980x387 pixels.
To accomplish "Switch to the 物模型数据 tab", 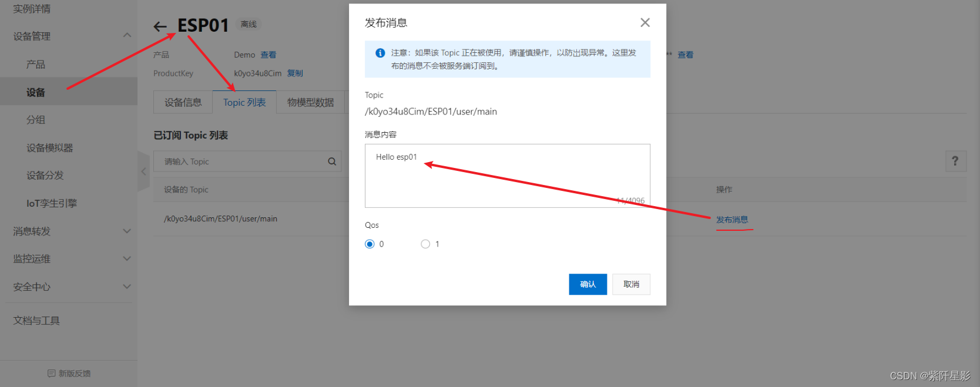I will coord(311,102).
